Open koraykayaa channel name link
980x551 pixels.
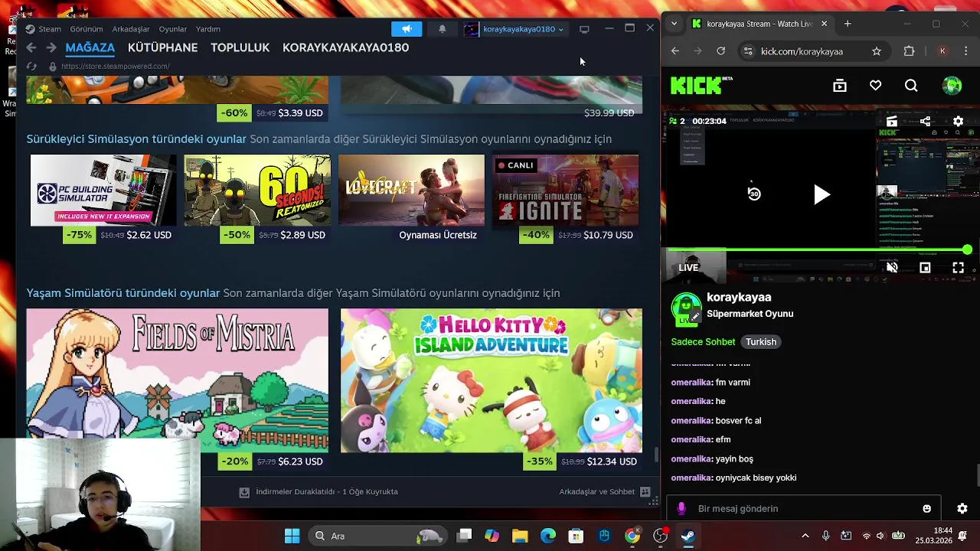(739, 297)
